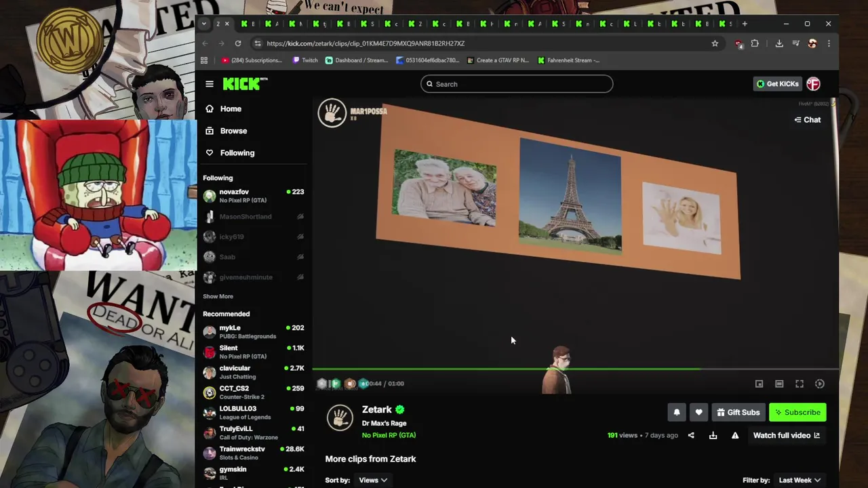Open the Chrome downloads icon
The width and height of the screenshot is (868, 488).
pyautogui.click(x=779, y=43)
